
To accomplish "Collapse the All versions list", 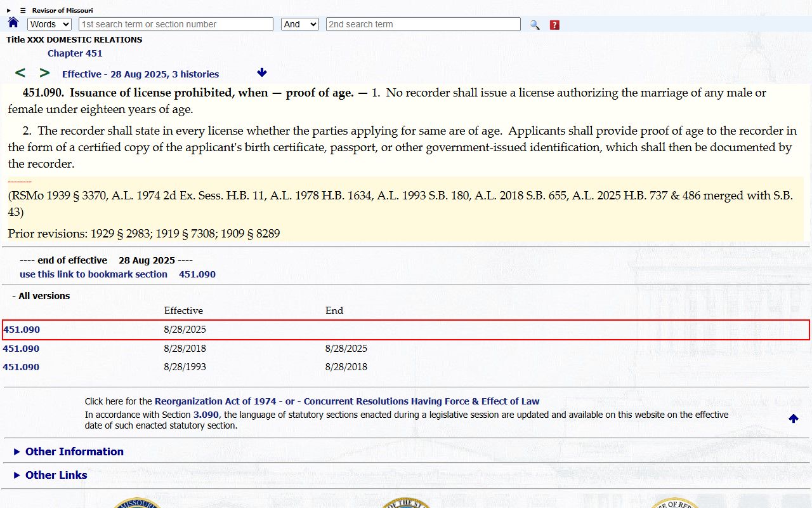I will 41,296.
